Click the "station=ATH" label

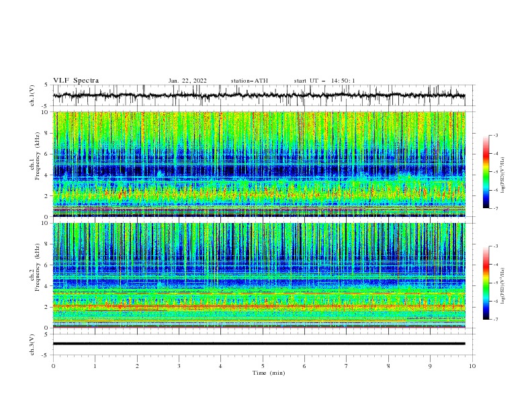(249, 81)
